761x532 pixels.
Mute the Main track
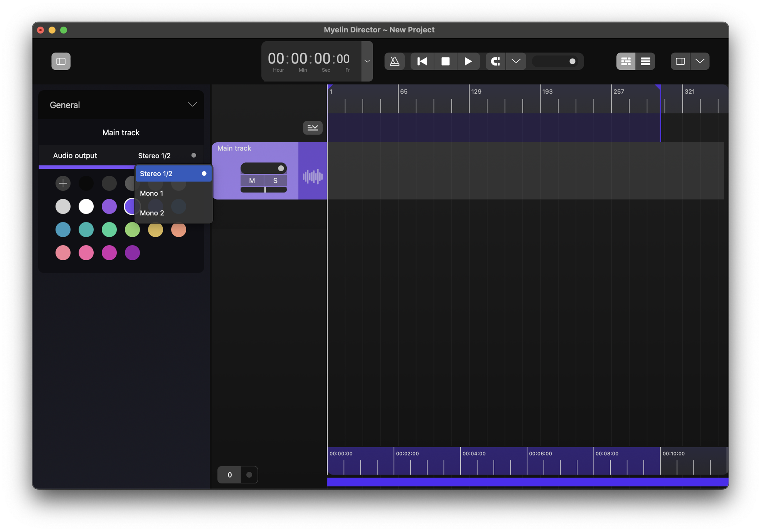point(252,180)
